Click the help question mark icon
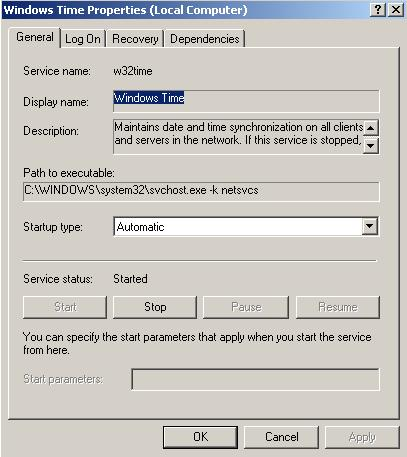Image resolution: width=407 pixels, height=457 pixels. (x=378, y=9)
